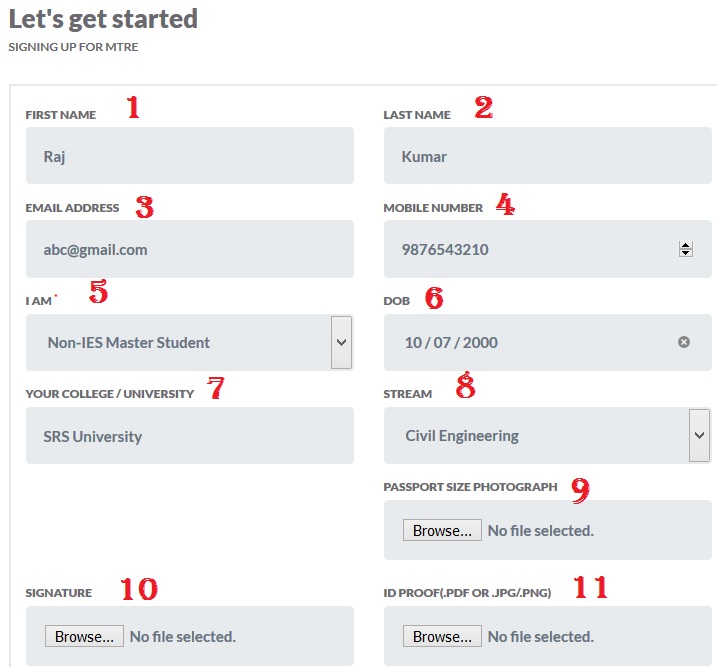Image resolution: width=717 pixels, height=667 pixels.
Task: Focus the Your College / University field
Action: (x=189, y=436)
